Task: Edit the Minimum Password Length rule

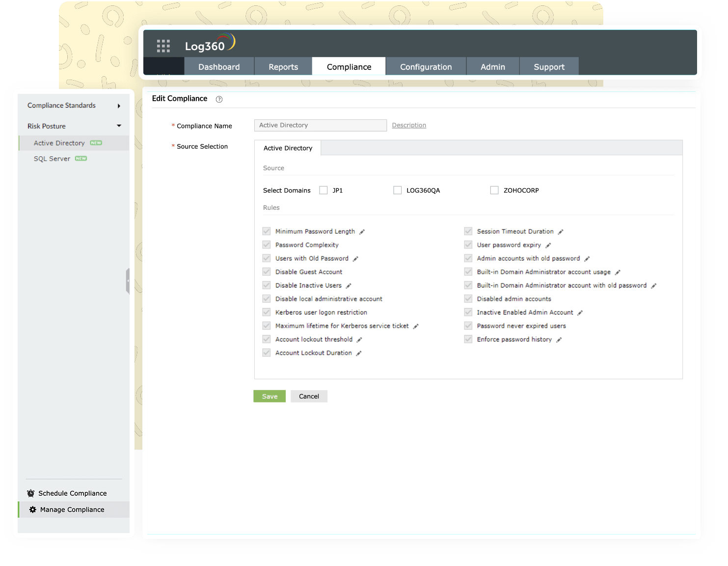Action: click(362, 232)
